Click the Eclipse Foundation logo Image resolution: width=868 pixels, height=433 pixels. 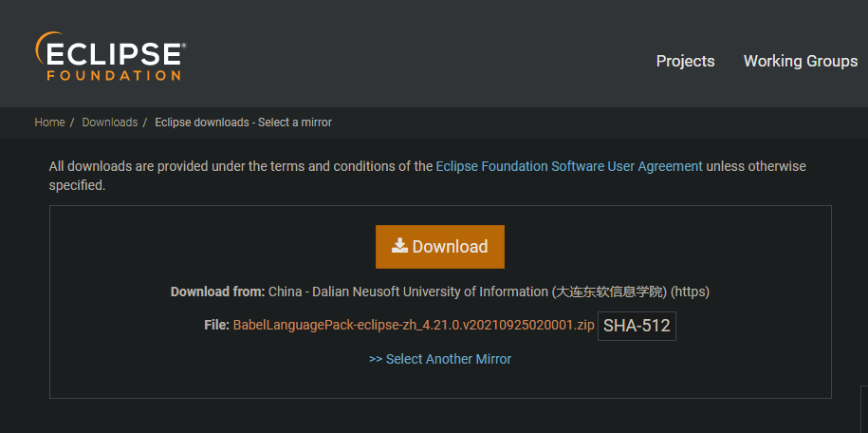pyautogui.click(x=111, y=56)
